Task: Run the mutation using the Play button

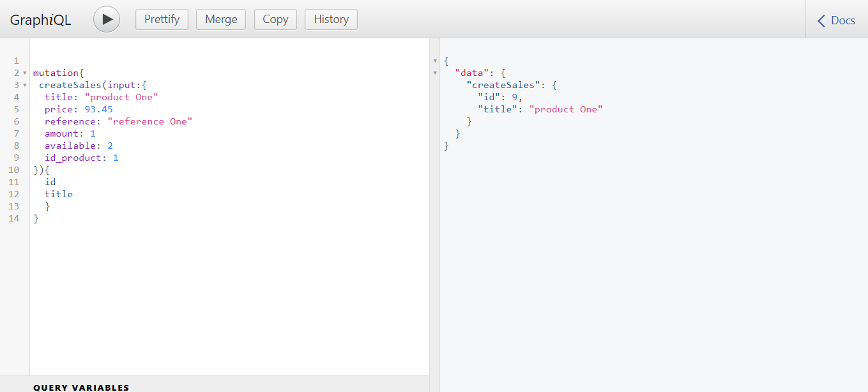Action: click(106, 19)
